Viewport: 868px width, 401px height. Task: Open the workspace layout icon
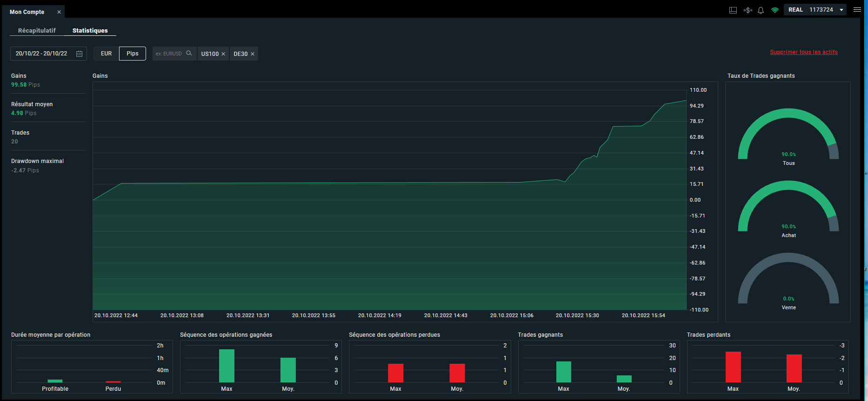click(733, 10)
